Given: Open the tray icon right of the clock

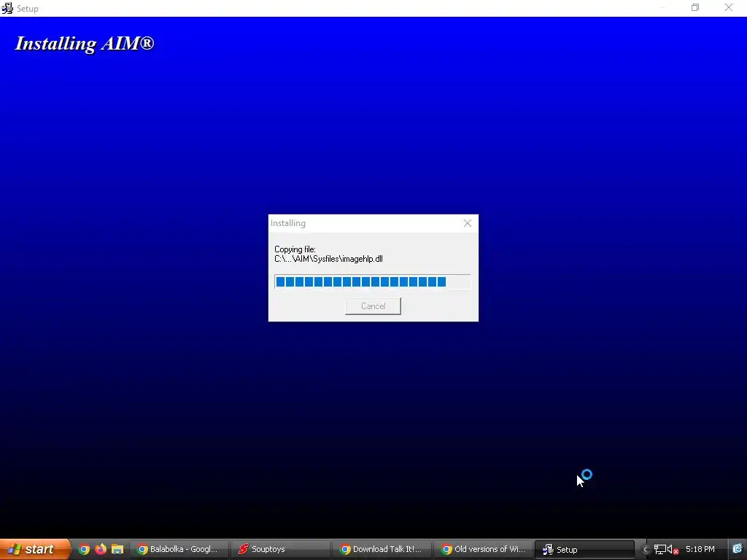Looking at the screenshot, I should [738, 549].
